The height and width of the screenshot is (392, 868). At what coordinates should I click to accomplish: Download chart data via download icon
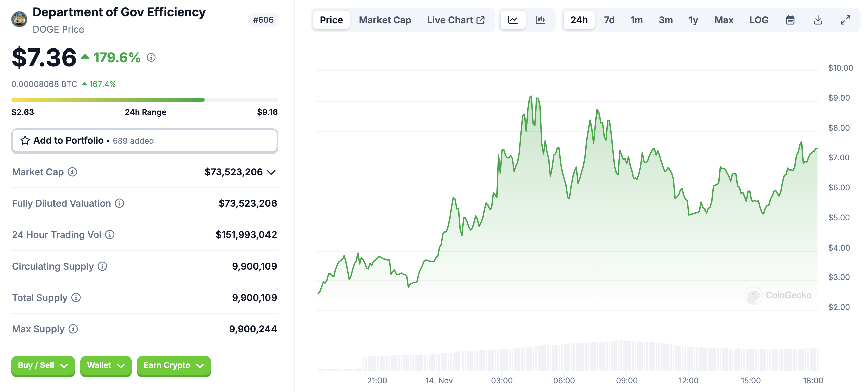pos(818,20)
